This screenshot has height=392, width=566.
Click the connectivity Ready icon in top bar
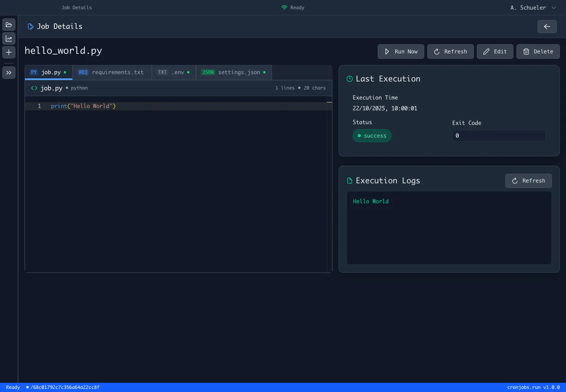point(284,7)
